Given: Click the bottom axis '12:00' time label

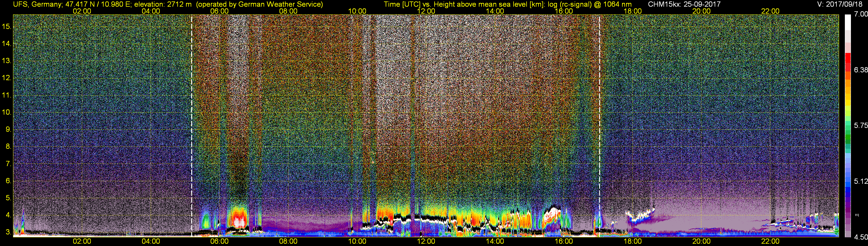Looking at the screenshot, I should 426,241.
